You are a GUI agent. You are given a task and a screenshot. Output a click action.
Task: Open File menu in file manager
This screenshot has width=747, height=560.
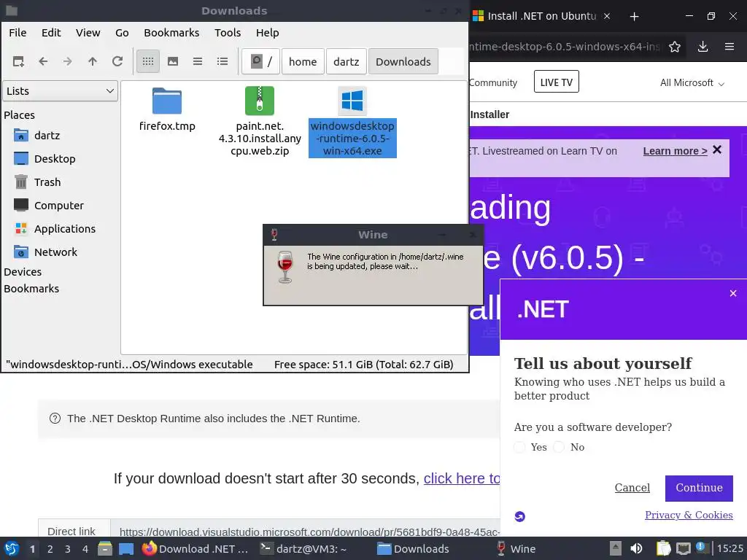[18, 33]
